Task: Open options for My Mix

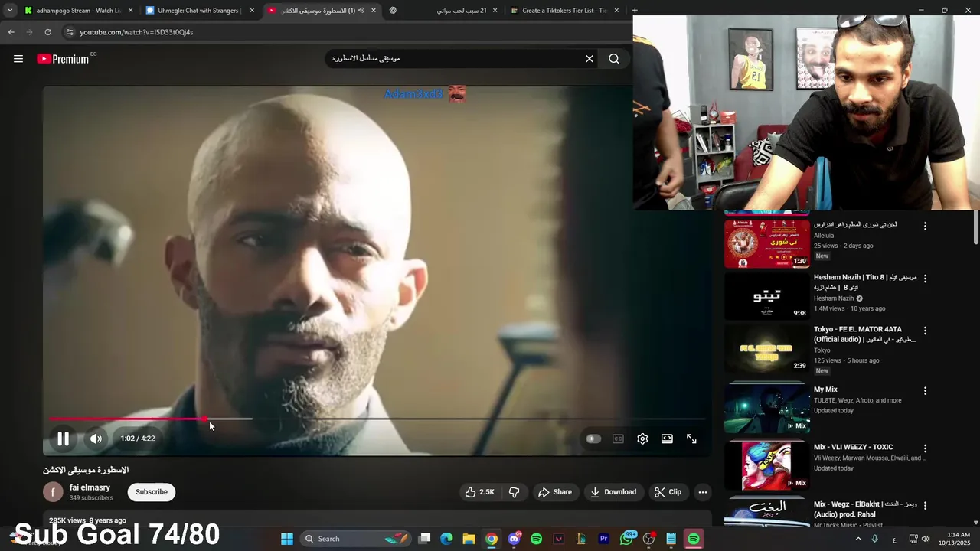Action: pyautogui.click(x=925, y=391)
